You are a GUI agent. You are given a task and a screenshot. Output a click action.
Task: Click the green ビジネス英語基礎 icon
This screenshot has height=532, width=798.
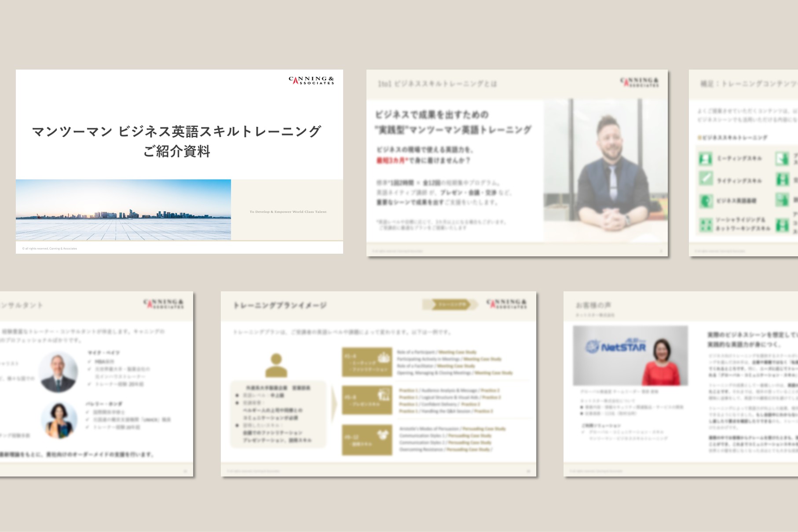(x=706, y=200)
